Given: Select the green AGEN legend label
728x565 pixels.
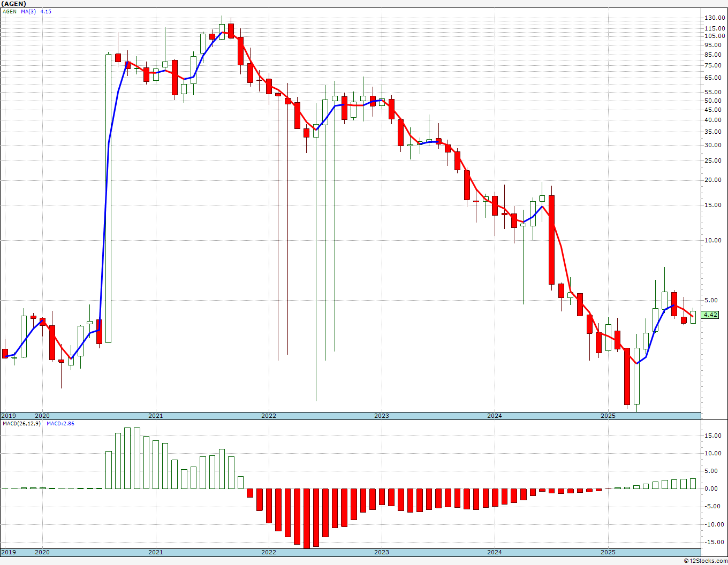Looking at the screenshot, I should click(x=10, y=11).
